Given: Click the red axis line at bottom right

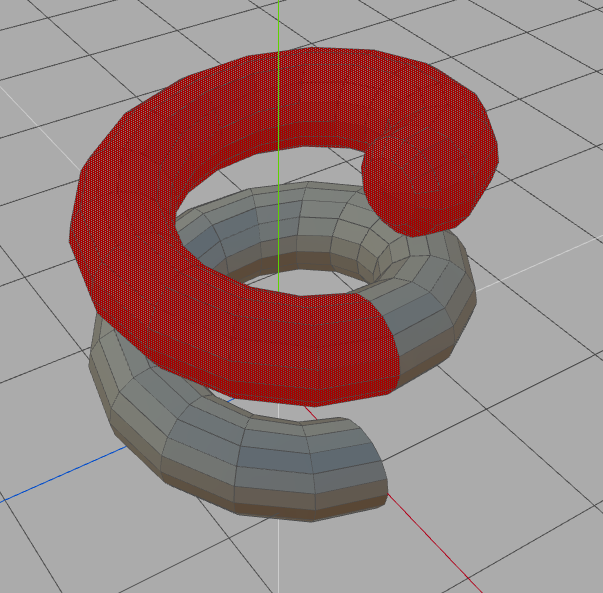Looking at the screenshot, I should (x=440, y=550).
